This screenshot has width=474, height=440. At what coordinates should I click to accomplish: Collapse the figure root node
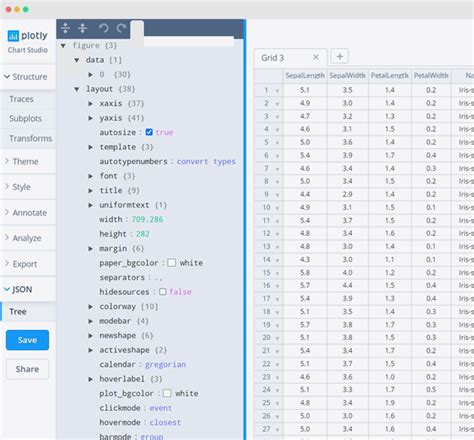(x=63, y=45)
